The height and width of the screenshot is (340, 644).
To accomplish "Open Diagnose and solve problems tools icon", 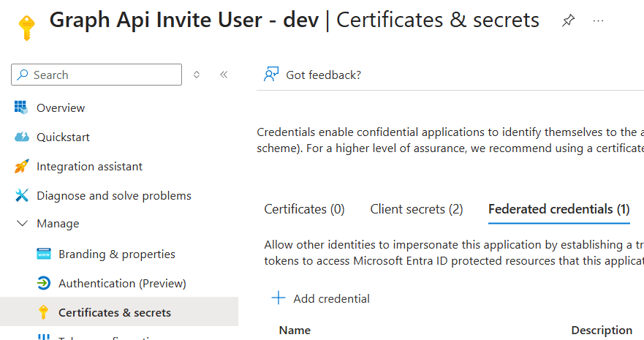I will pyautogui.click(x=21, y=195).
